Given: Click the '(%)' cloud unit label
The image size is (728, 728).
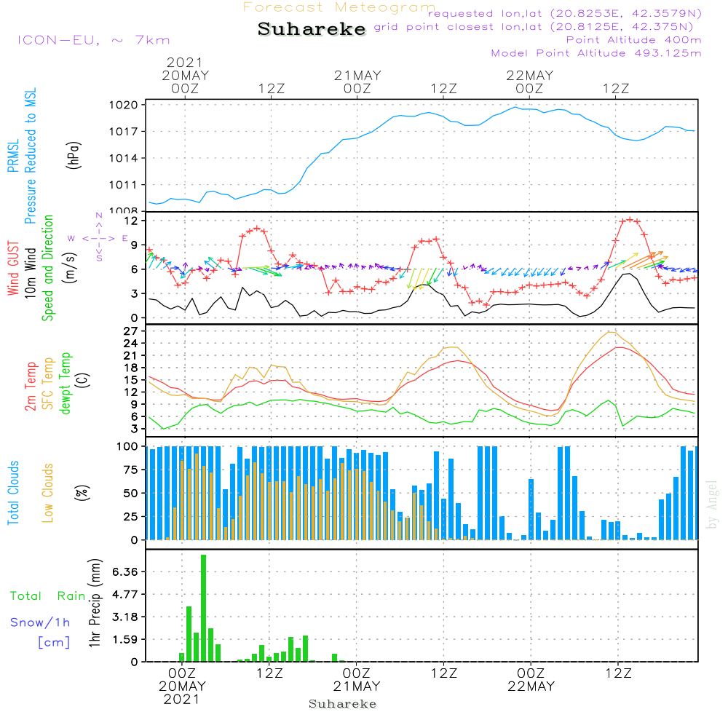Looking at the screenshot, I should coord(82,493).
